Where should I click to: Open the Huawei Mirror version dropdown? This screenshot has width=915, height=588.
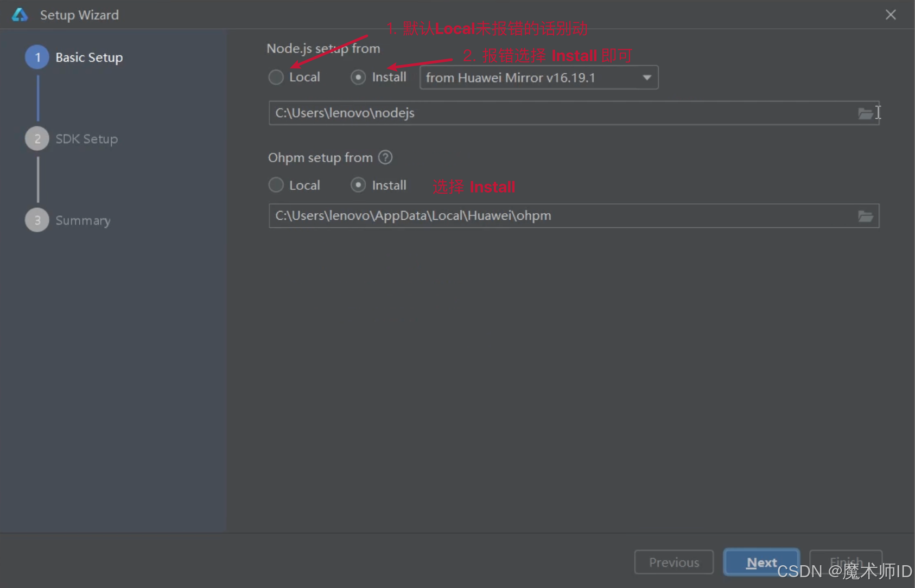coord(539,78)
